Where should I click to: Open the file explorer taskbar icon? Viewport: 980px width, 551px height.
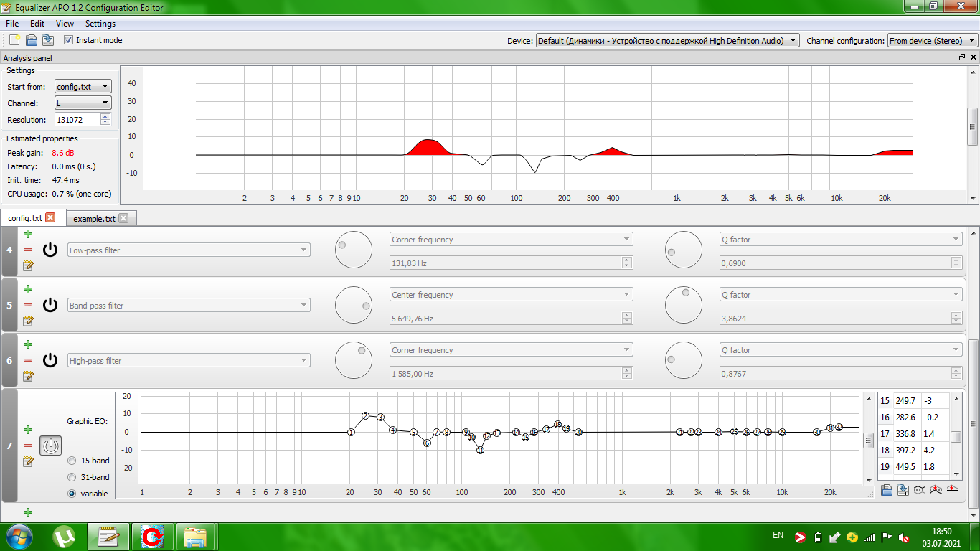[196, 536]
